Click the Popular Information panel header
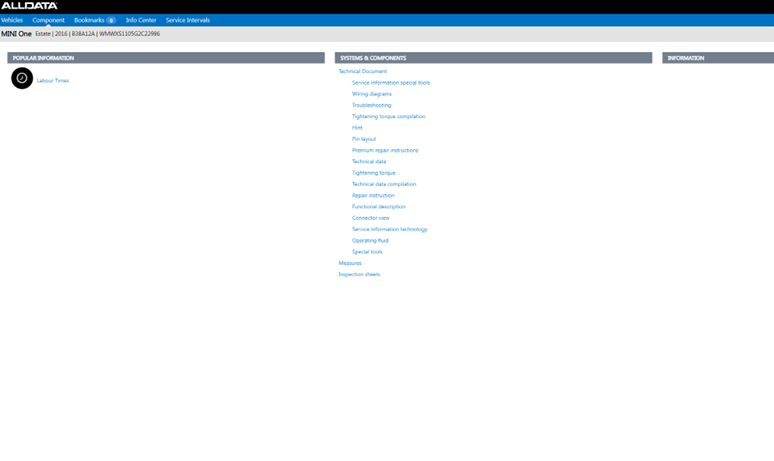 point(166,58)
